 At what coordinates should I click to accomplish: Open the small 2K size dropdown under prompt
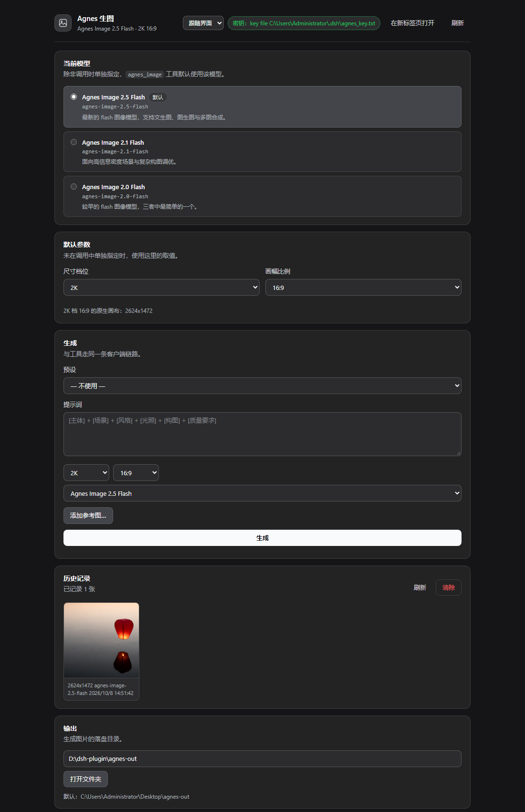pos(86,473)
